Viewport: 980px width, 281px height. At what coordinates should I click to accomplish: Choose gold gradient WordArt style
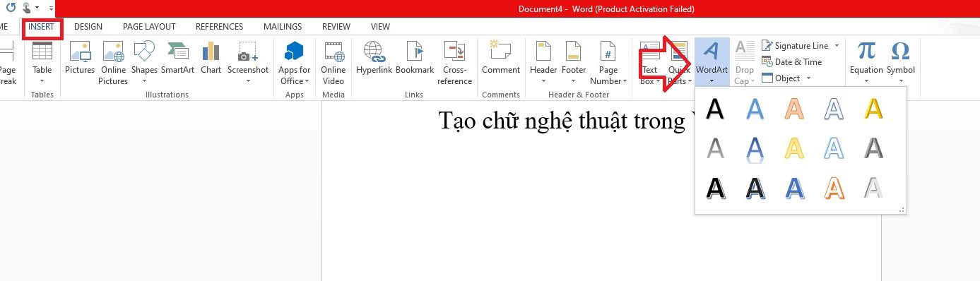874,109
